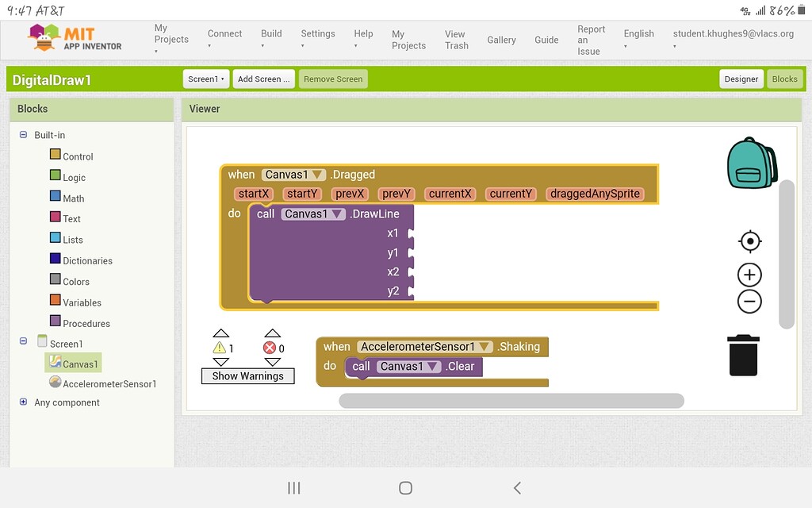The width and height of the screenshot is (812, 508).
Task: Click the trash can to delete blocks
Action: (742, 355)
